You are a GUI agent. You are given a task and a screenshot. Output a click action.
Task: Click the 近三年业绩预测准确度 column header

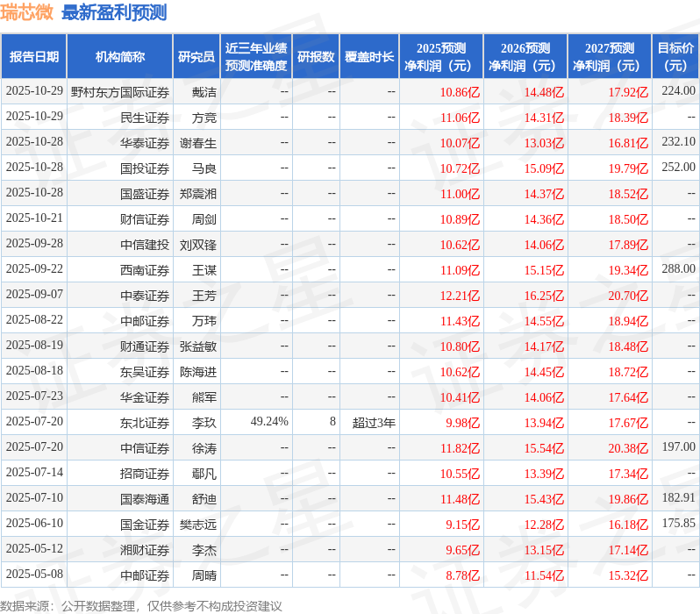coord(256,57)
